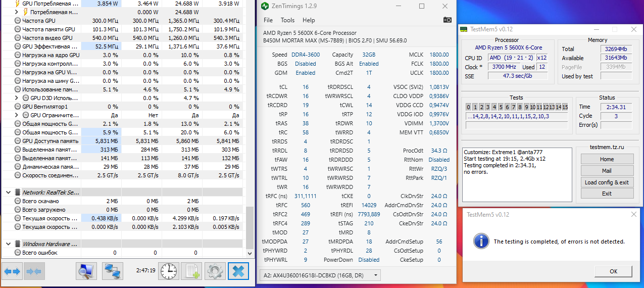Start logging with the sheet-plus icon
Screen dimensions: 644x288
point(192,271)
